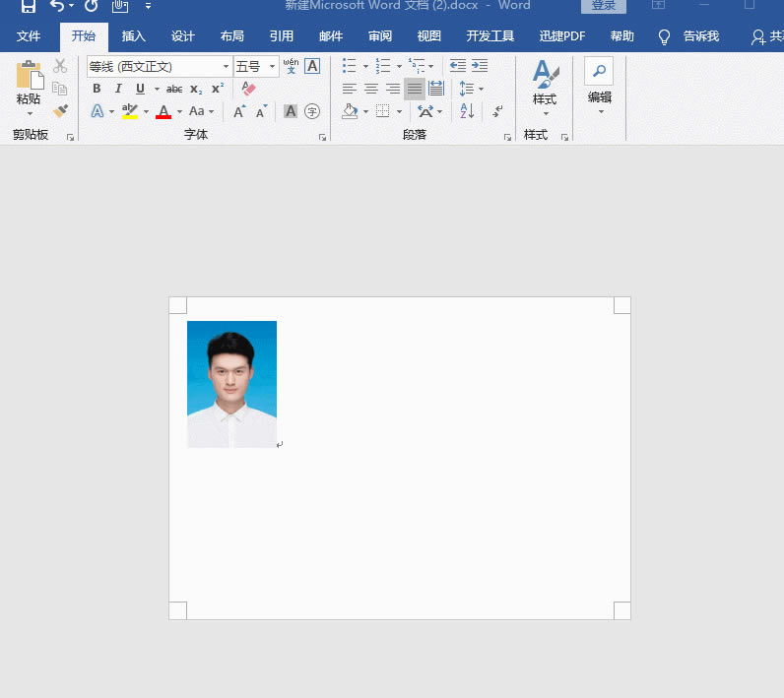Click the subscript X₂ icon
Viewport: 784px width, 698px height.
point(196,89)
